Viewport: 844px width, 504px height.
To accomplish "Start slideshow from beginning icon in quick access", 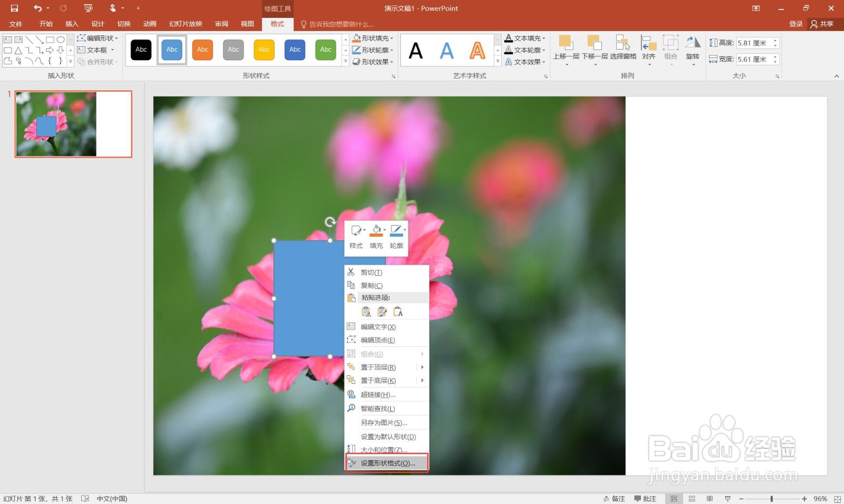I will (88, 8).
